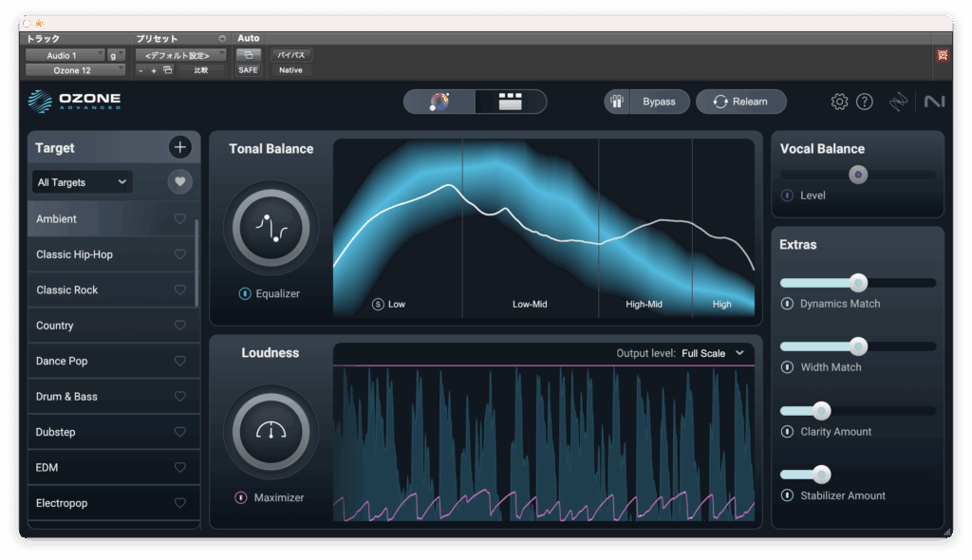
Task: Solo the Low band
Action: [x=378, y=305]
